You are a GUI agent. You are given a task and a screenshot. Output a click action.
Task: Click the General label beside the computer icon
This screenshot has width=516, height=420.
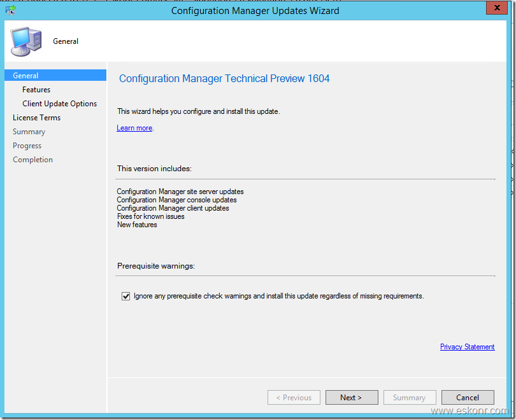click(66, 41)
